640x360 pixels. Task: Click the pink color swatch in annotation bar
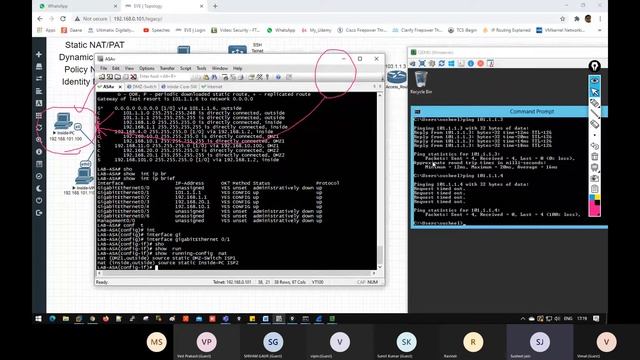594,210
